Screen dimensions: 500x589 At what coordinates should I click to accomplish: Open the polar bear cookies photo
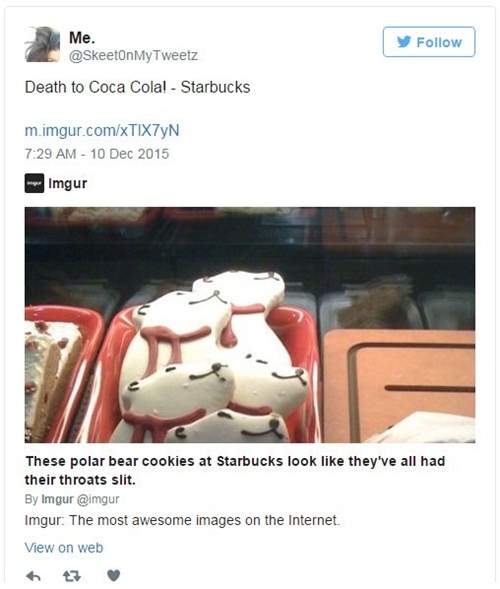250,325
